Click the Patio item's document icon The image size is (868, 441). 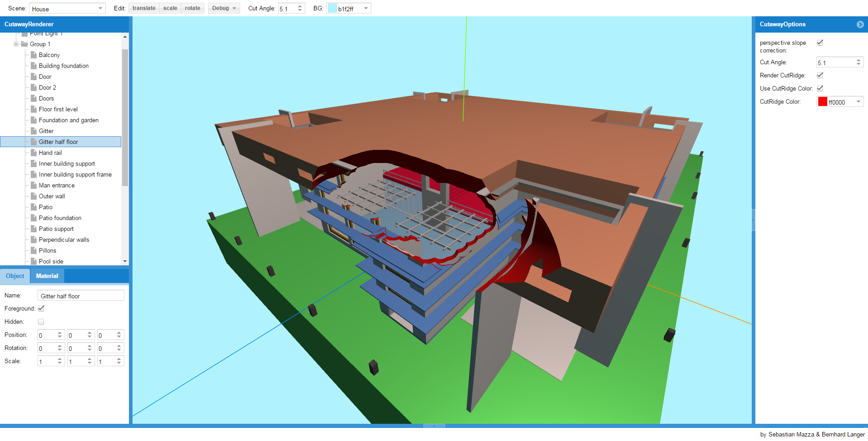tap(33, 207)
